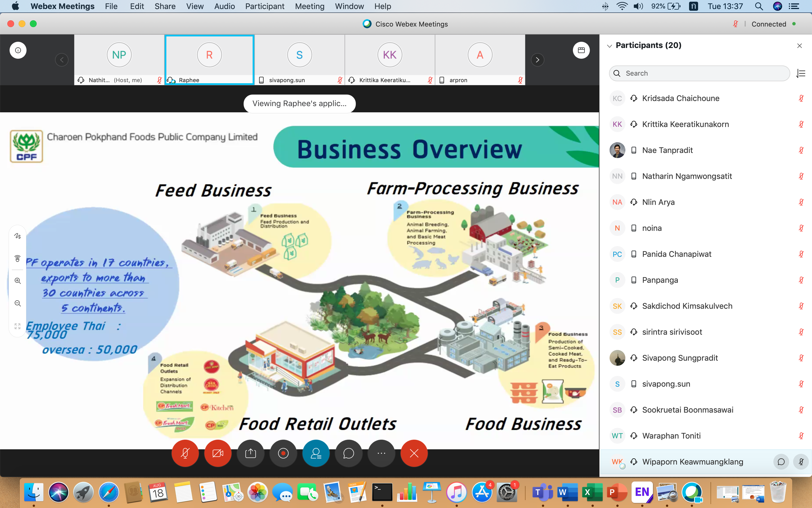Close the Participants panel
This screenshot has width=812, height=508.
point(800,46)
